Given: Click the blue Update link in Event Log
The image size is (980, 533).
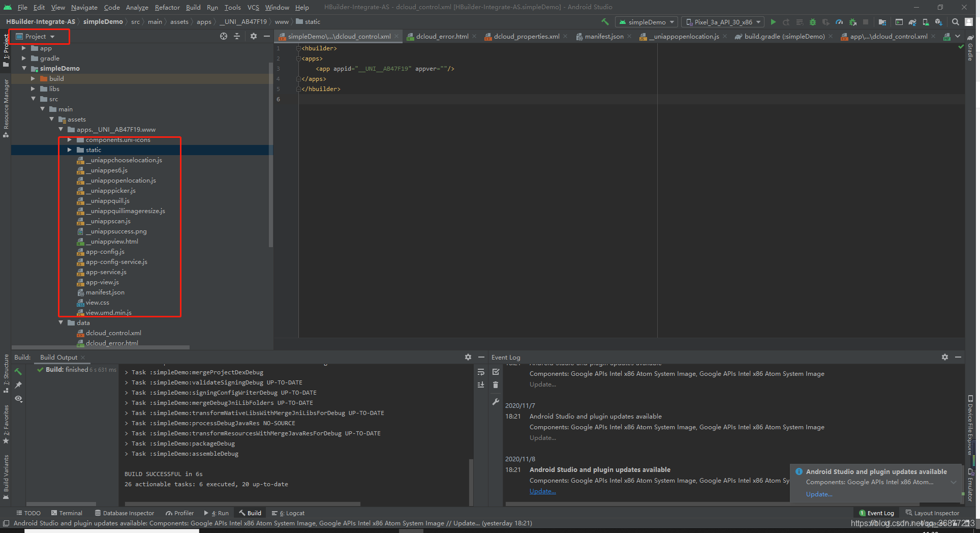Looking at the screenshot, I should point(542,491).
